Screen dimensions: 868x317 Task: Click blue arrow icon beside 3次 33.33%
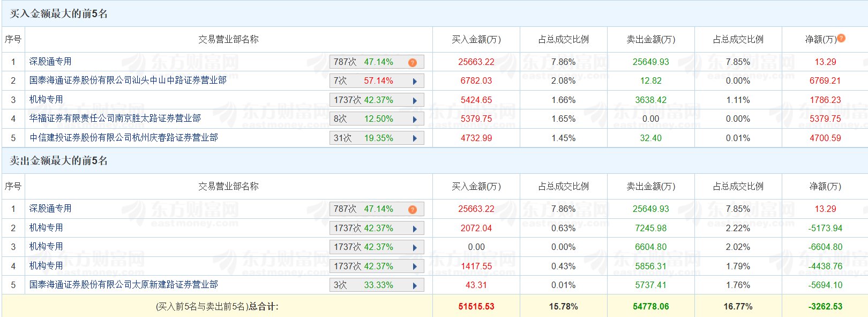point(415,285)
